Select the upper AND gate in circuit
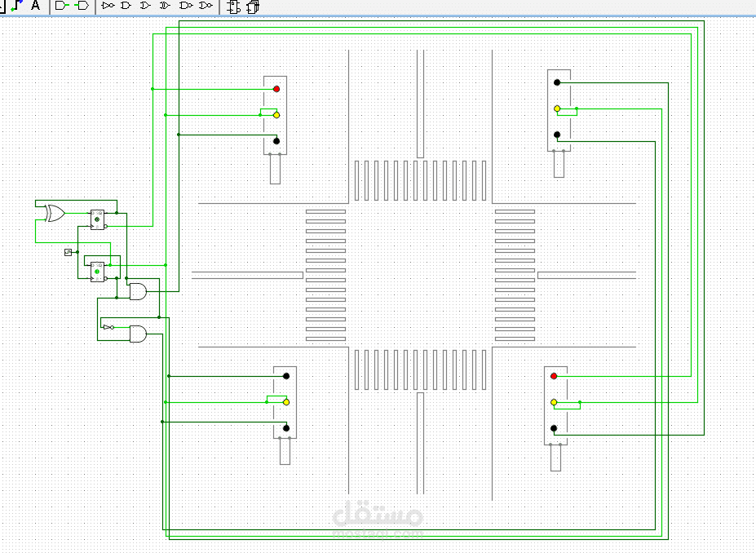Screen dimensions: 756x553 pos(138,291)
